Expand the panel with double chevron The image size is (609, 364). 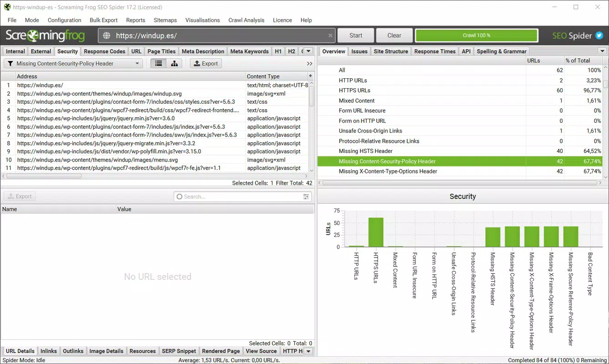point(310,64)
